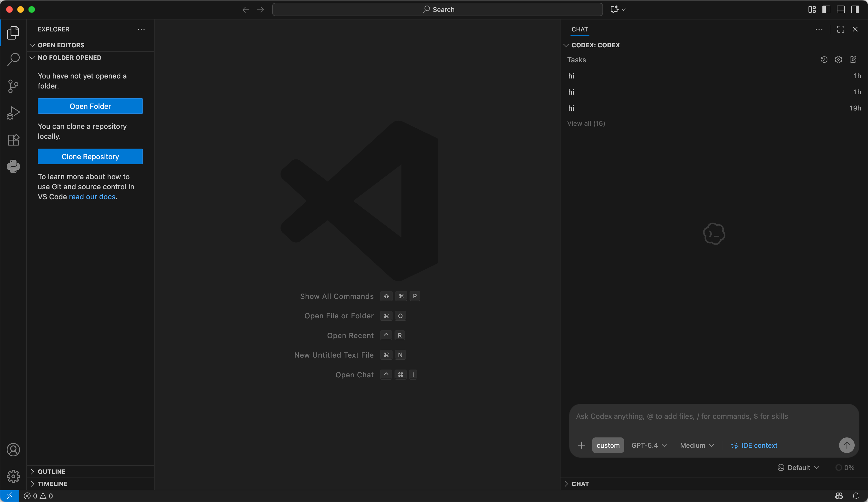
Task: Open the 'read our docs' link
Action: 92,196
